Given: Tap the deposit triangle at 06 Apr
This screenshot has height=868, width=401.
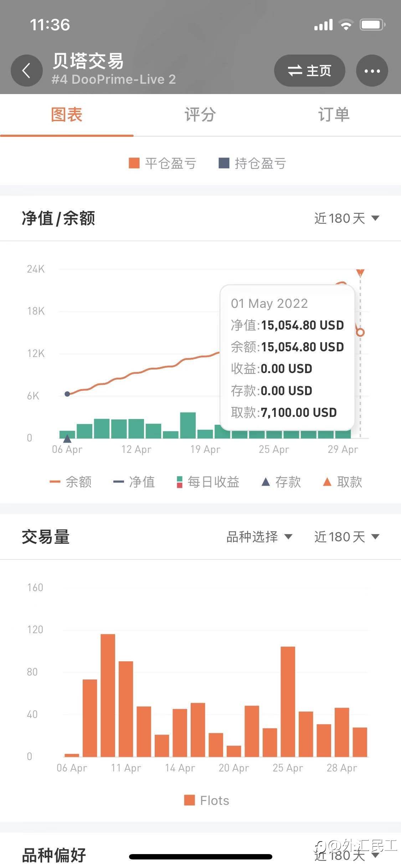Looking at the screenshot, I should (67, 438).
